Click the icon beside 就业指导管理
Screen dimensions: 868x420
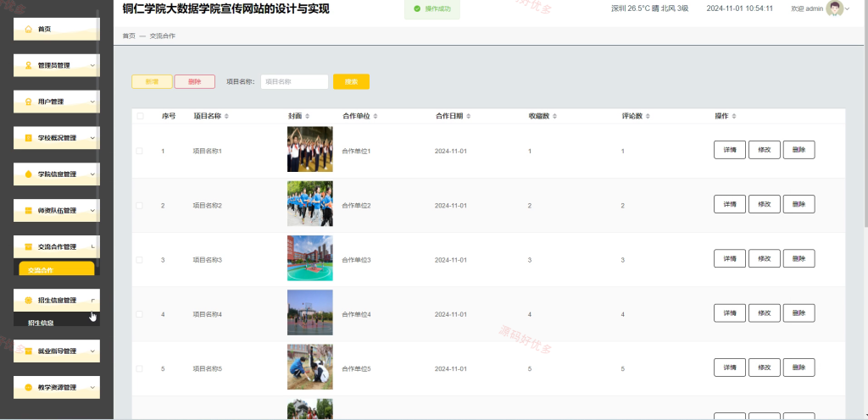28,351
